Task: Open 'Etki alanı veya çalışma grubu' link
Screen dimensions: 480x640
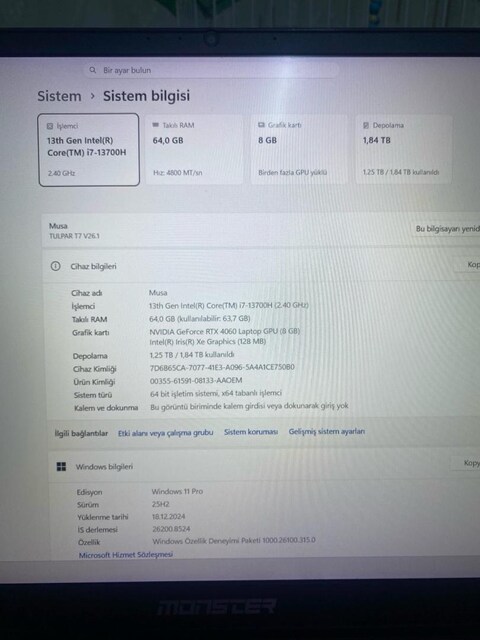Action: tap(165, 433)
